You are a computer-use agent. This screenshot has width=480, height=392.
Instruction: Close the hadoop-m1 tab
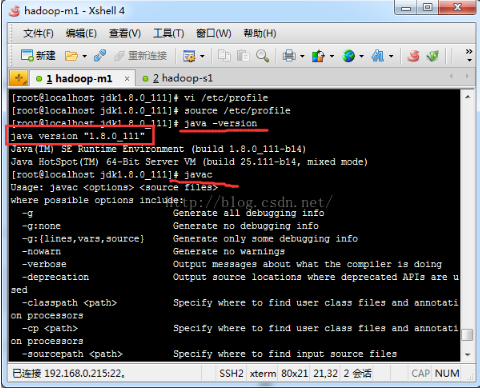[127, 79]
